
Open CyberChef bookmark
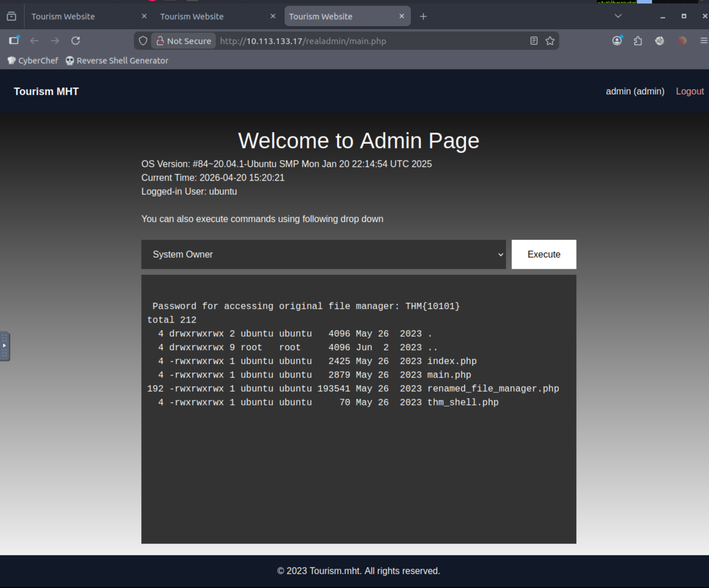[x=33, y=61]
